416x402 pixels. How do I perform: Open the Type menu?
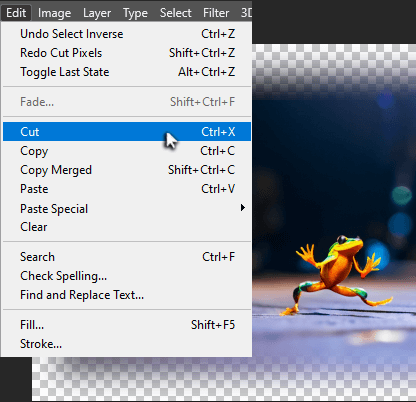[x=135, y=13]
